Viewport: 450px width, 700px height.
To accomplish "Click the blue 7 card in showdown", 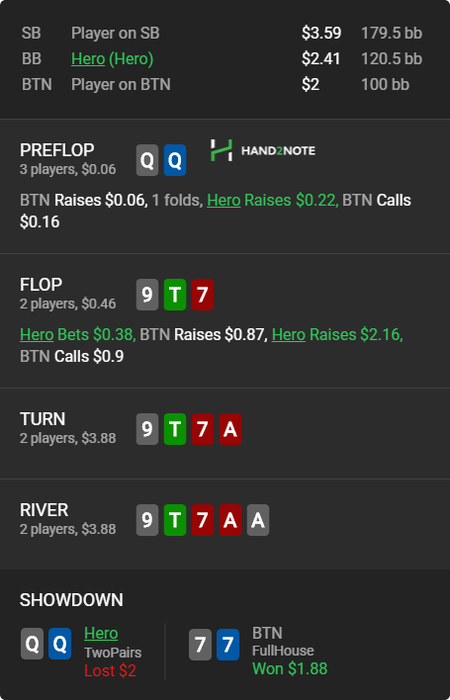I will pos(228,644).
